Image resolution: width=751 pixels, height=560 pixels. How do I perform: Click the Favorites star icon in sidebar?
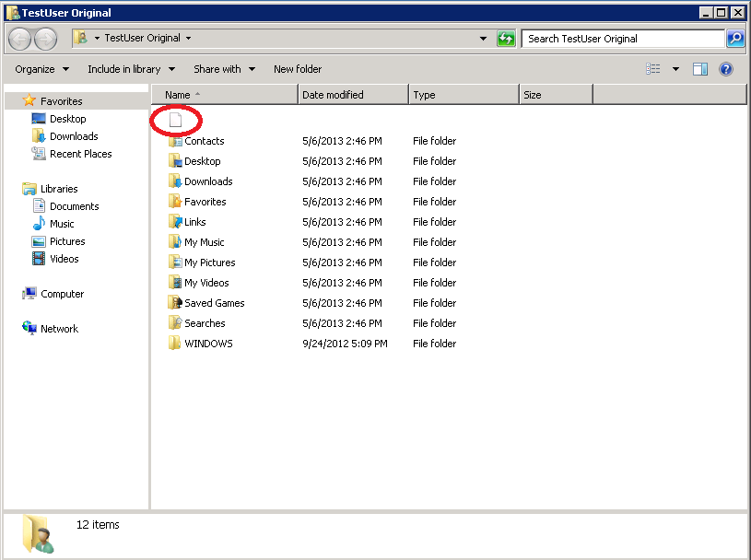(x=29, y=100)
